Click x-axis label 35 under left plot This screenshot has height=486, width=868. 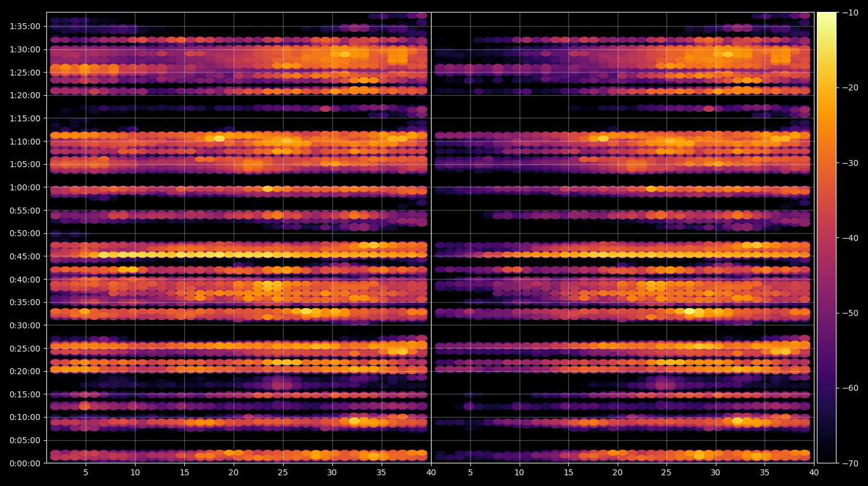pos(381,473)
